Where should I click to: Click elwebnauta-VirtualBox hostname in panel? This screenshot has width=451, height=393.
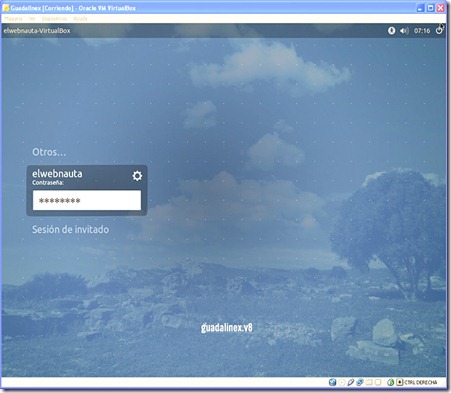pos(37,31)
